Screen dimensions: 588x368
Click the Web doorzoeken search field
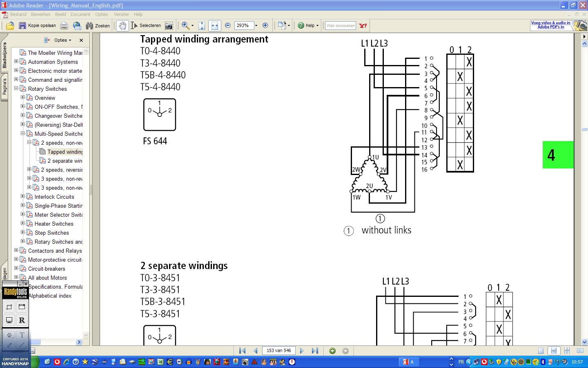point(341,25)
